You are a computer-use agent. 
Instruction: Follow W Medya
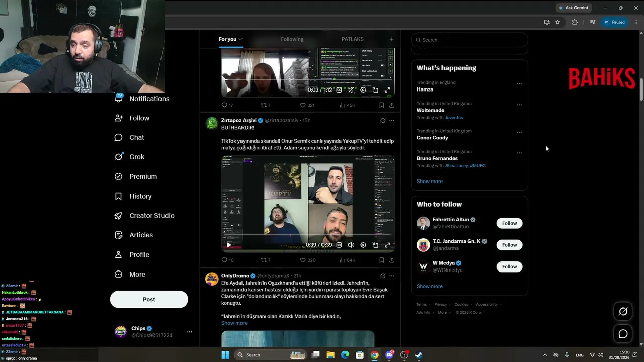509,266
